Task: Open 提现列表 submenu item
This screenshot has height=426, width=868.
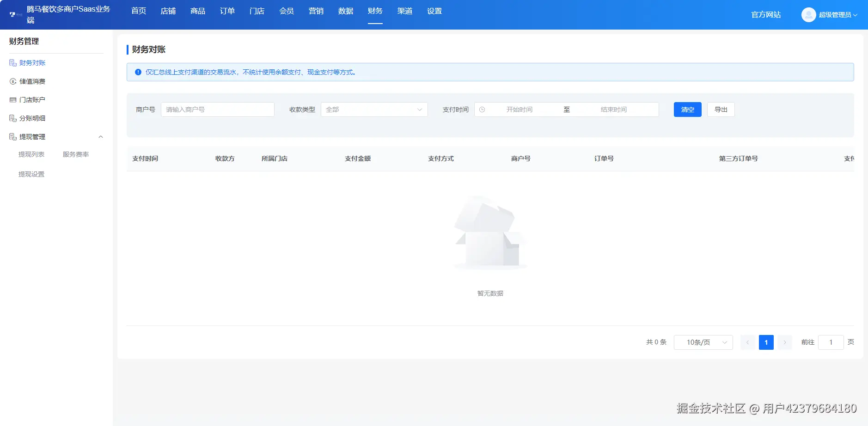Action: click(31, 154)
